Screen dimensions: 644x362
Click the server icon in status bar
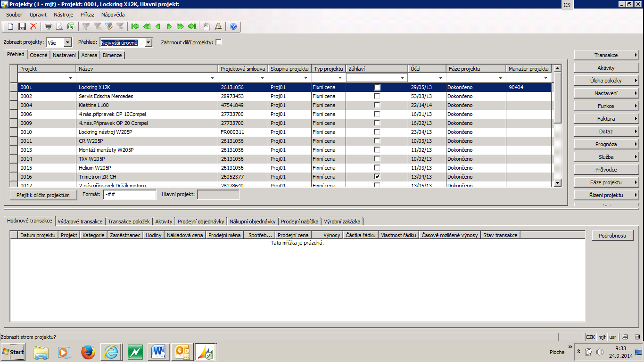tap(637, 337)
